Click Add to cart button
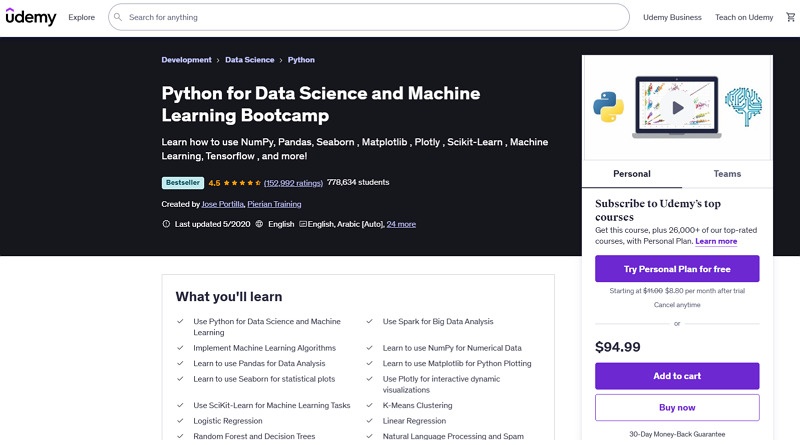The width and height of the screenshot is (800, 445). (x=677, y=376)
